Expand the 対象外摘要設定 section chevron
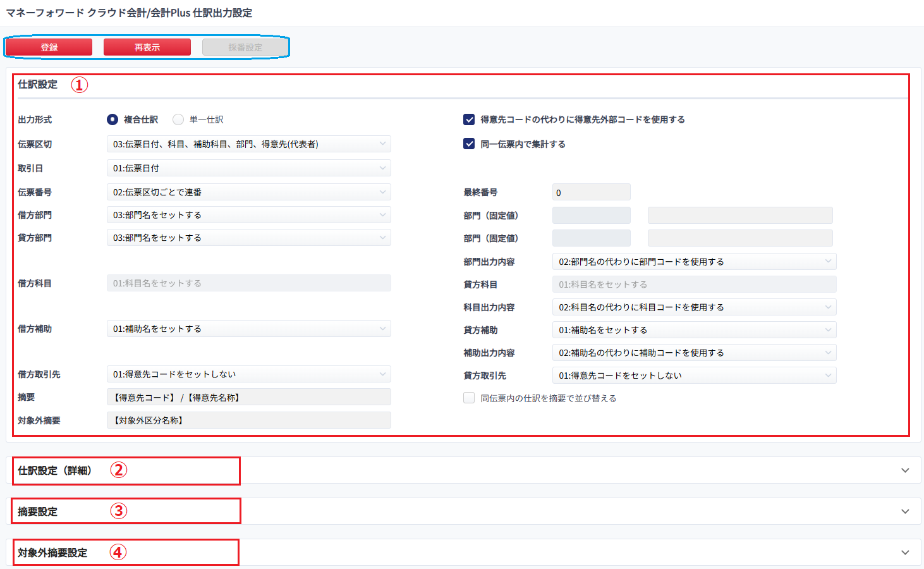924x569 pixels. coord(905,553)
